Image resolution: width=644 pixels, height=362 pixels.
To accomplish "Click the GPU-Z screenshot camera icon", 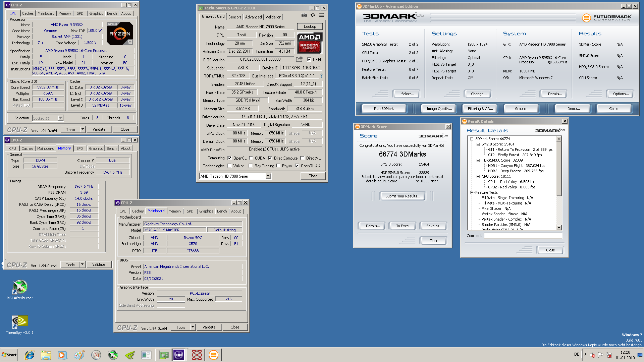I will pyautogui.click(x=304, y=15).
